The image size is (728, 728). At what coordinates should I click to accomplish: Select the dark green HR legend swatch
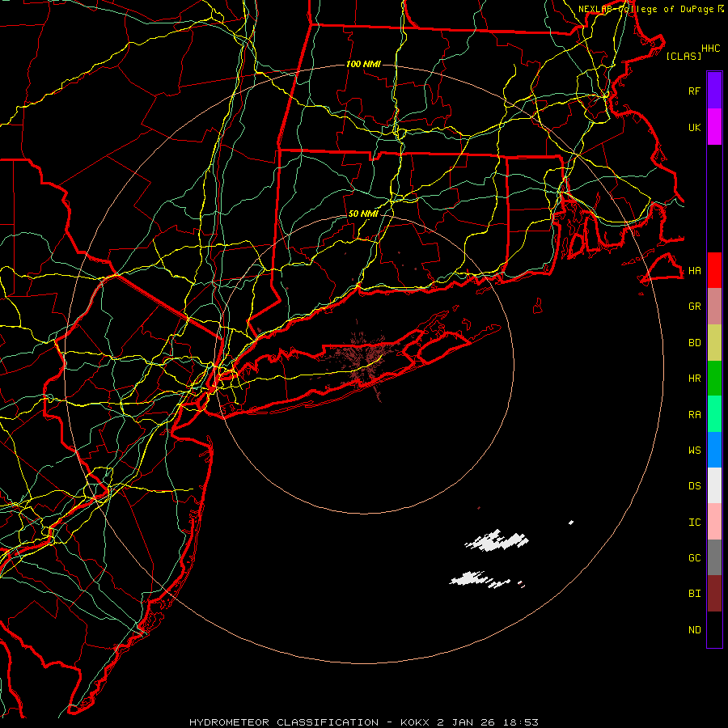point(714,379)
